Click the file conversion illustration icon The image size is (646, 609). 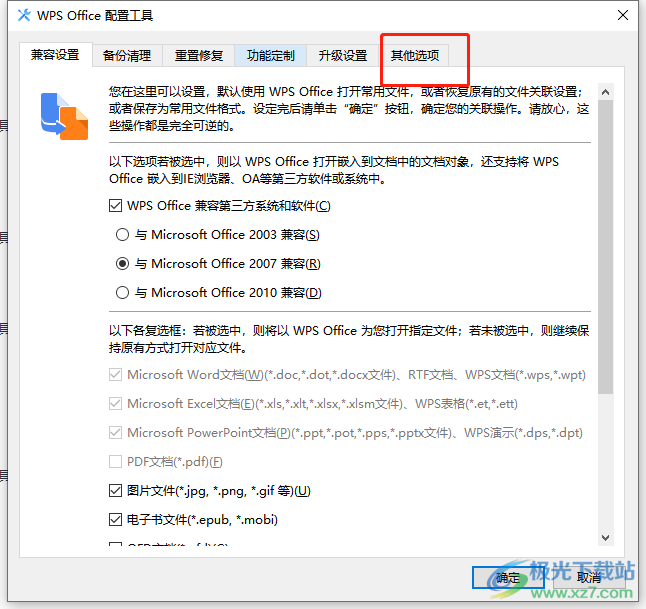click(x=64, y=117)
